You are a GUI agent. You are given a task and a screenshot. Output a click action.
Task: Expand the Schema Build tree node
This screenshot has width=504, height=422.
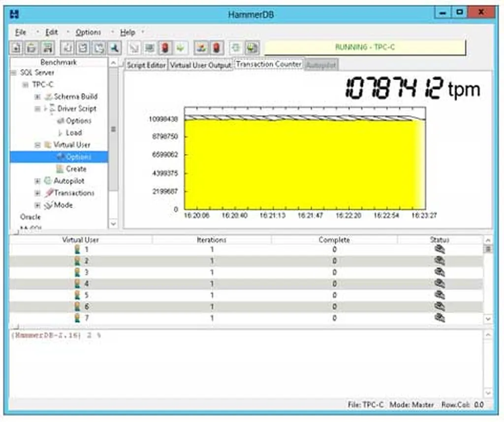[x=37, y=97]
